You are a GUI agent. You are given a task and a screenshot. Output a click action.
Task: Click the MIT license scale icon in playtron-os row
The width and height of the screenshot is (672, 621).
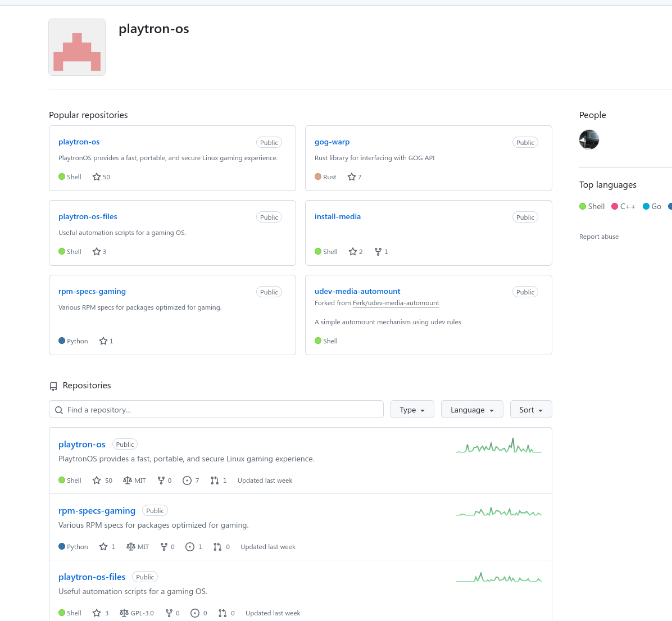(x=128, y=481)
